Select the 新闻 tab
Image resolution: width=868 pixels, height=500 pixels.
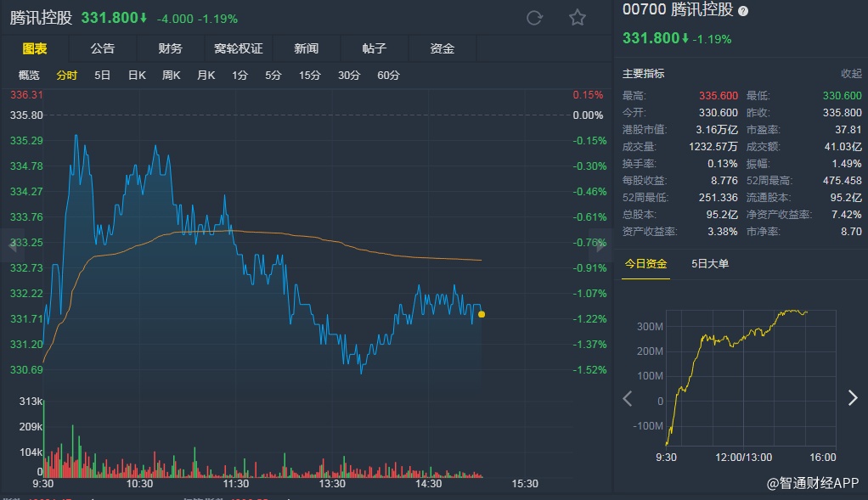(307, 48)
